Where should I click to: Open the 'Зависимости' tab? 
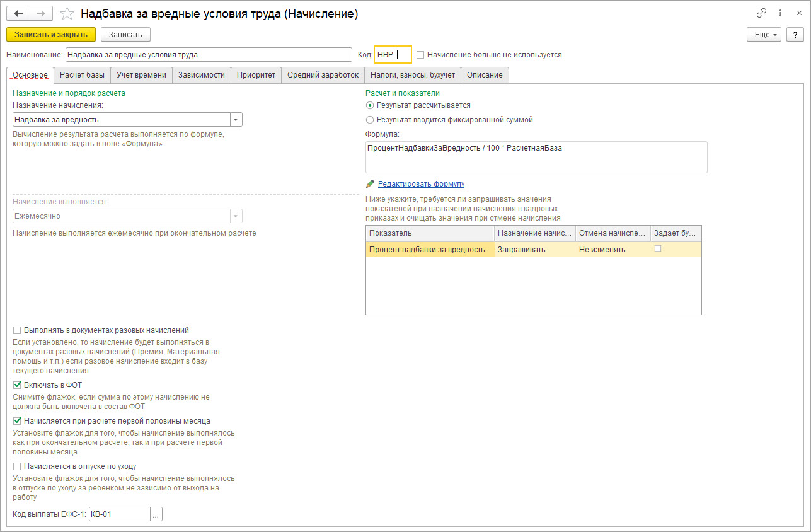coord(202,75)
